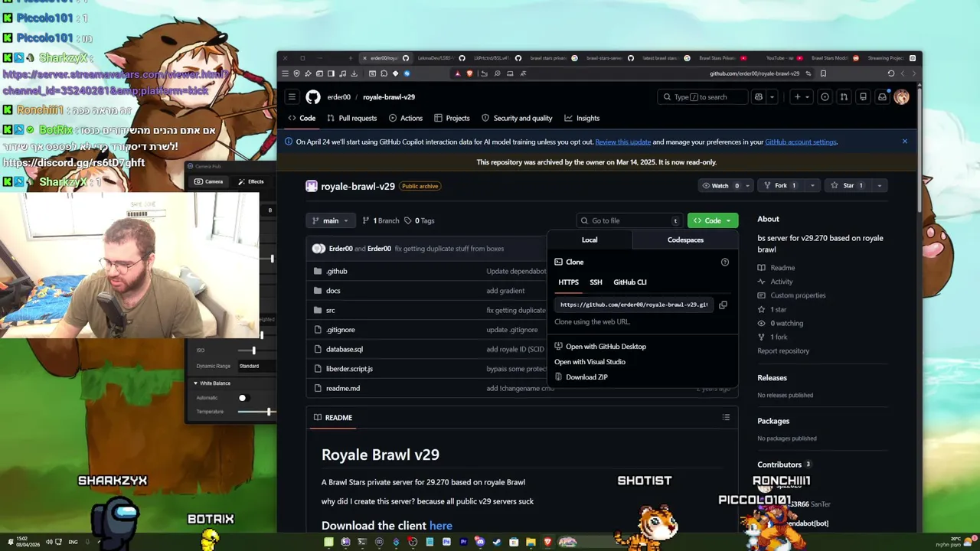
Task: Open the GitHub hamburger navigation menu
Action: tap(292, 97)
